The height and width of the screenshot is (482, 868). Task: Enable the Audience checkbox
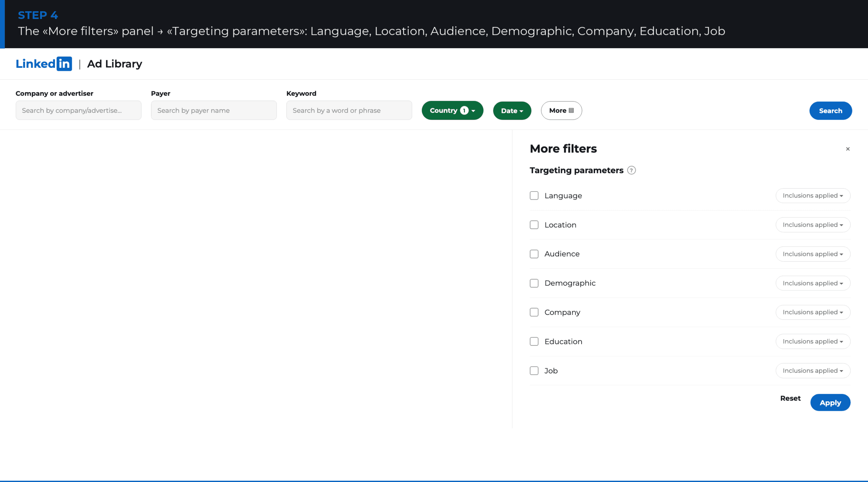point(534,254)
